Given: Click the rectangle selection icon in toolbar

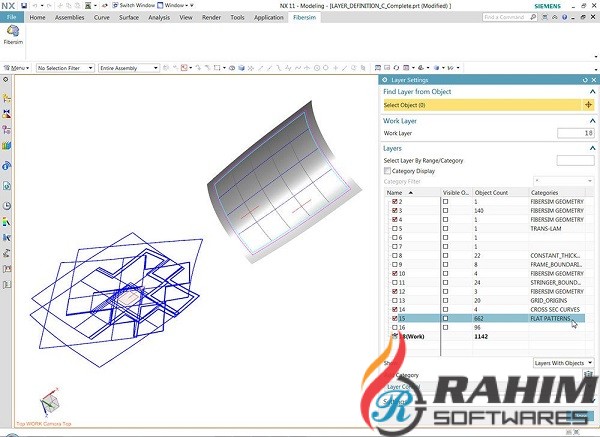Looking at the screenshot, I should (x=217, y=68).
